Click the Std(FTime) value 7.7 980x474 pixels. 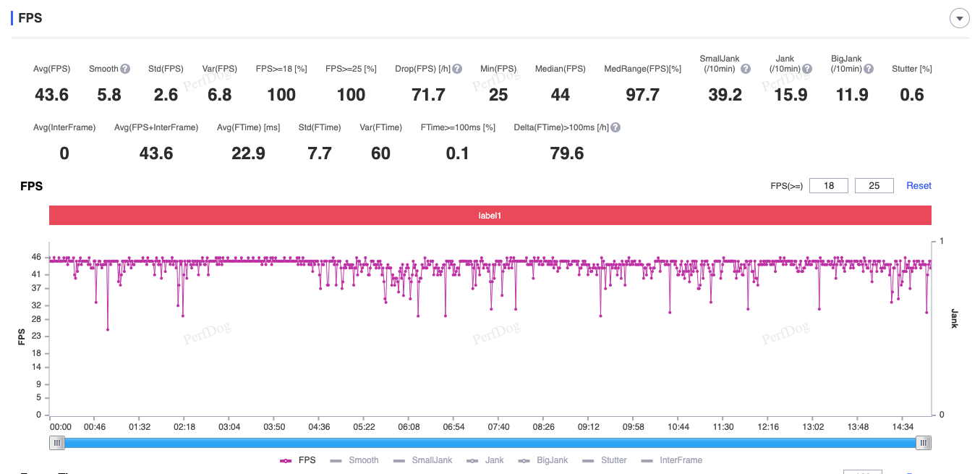pos(320,153)
